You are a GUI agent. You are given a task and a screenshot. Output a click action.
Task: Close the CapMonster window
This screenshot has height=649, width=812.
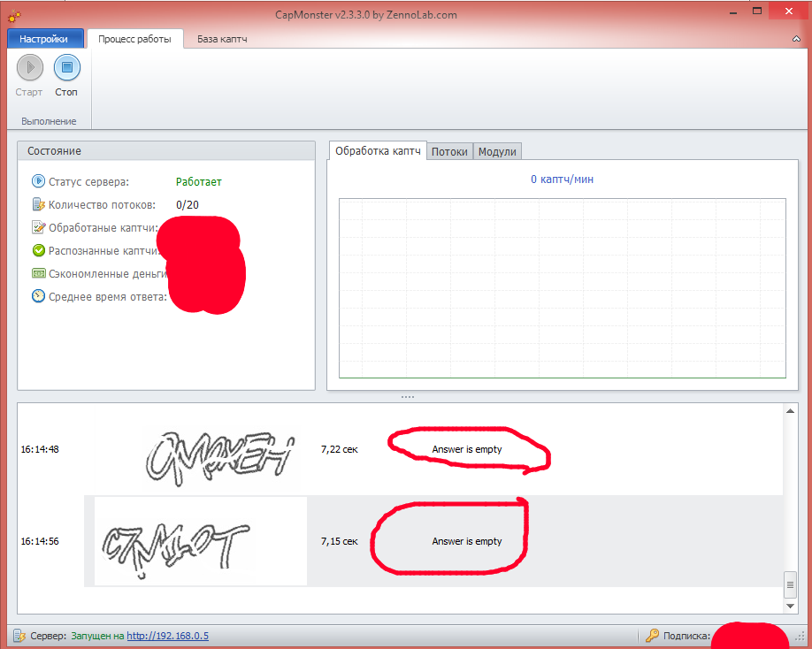tap(788, 11)
